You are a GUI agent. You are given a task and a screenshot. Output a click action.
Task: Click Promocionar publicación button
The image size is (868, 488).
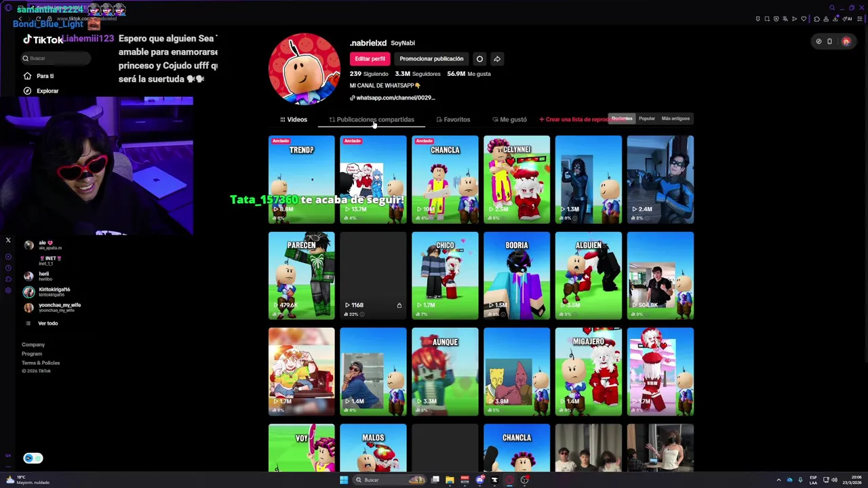click(x=431, y=59)
